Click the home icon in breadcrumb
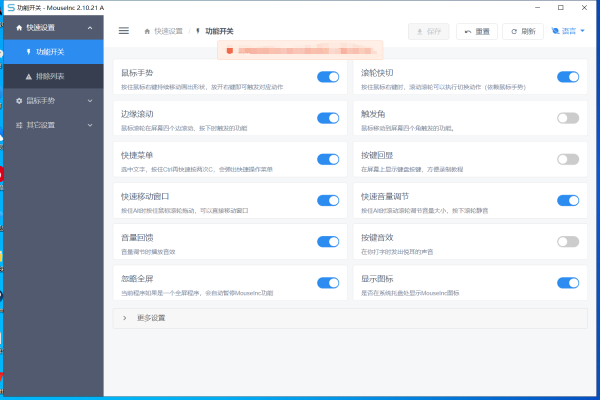 pos(147,31)
